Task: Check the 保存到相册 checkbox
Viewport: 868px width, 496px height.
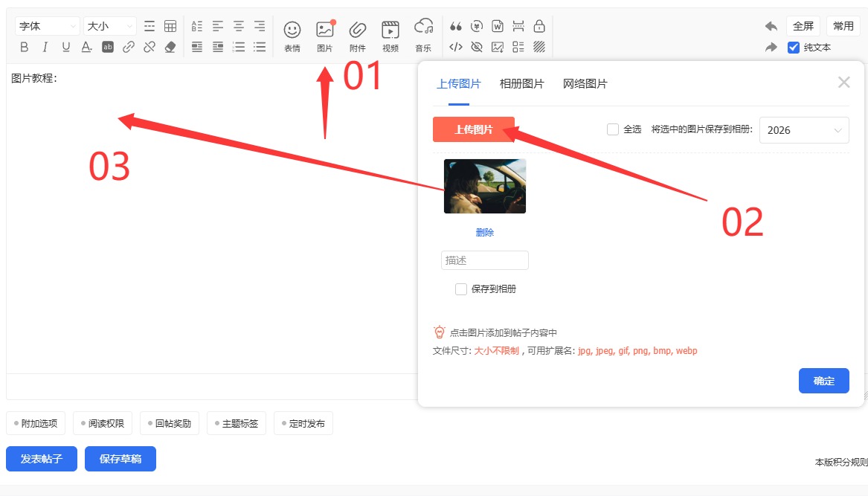Action: click(x=461, y=289)
